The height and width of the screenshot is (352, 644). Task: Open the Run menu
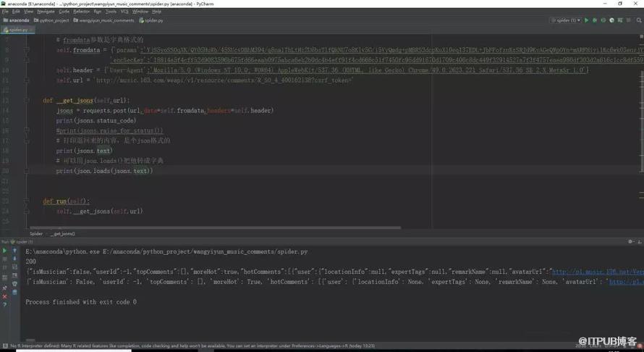(x=98, y=12)
